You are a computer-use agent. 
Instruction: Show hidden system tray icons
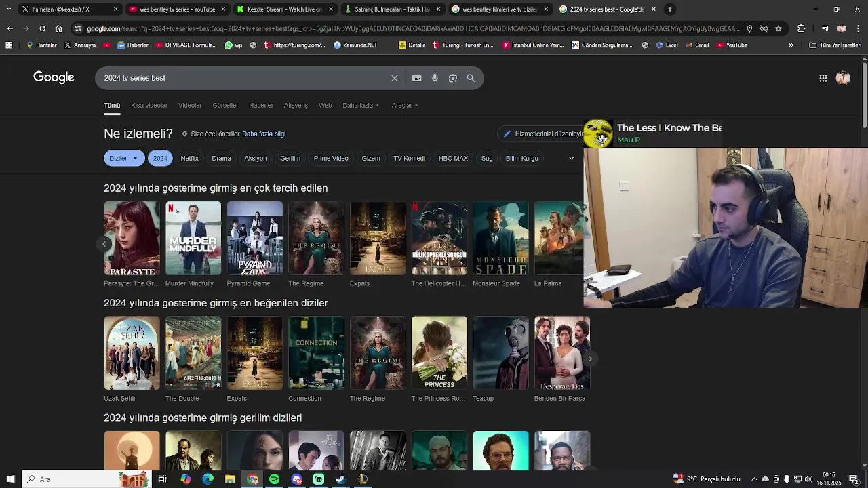755,479
